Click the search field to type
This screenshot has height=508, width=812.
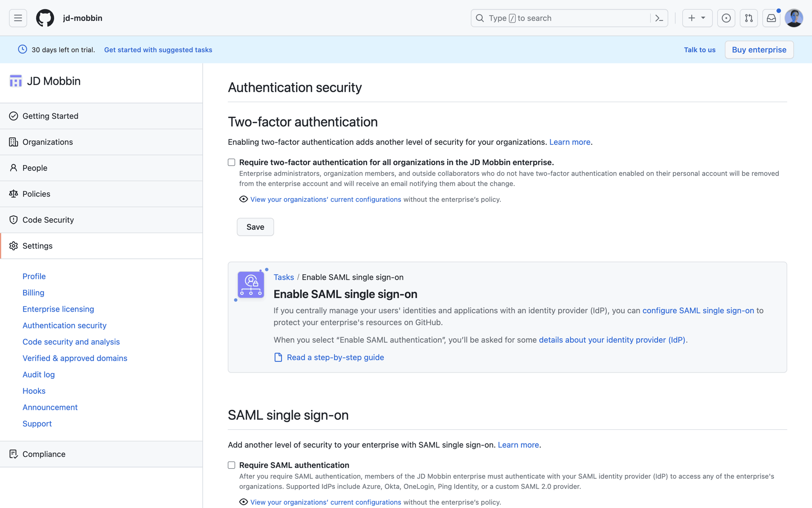click(569, 18)
